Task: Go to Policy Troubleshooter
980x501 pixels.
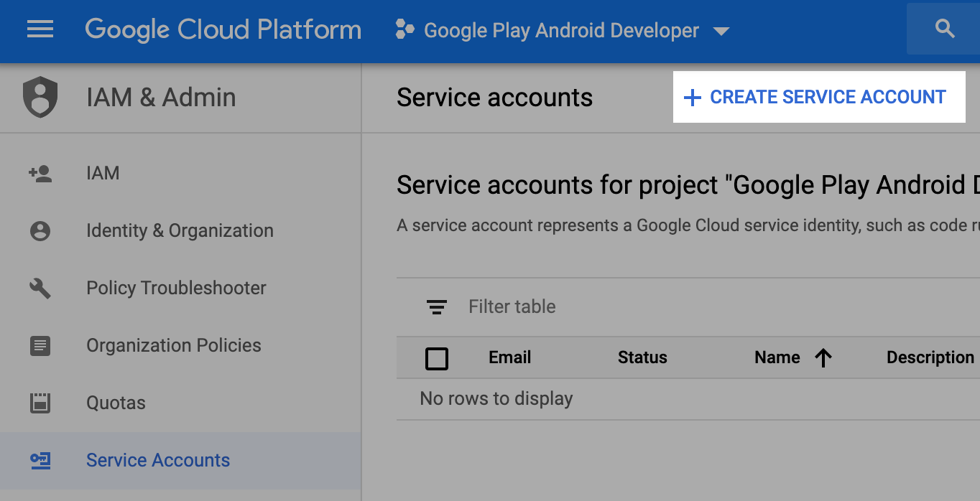Action: point(180,288)
